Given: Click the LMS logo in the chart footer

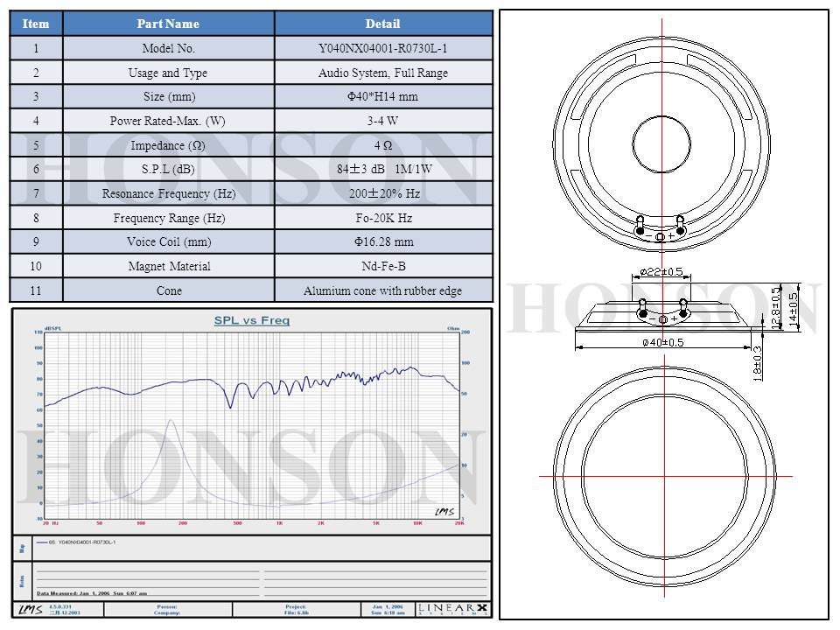Looking at the screenshot, I should 29,609.
